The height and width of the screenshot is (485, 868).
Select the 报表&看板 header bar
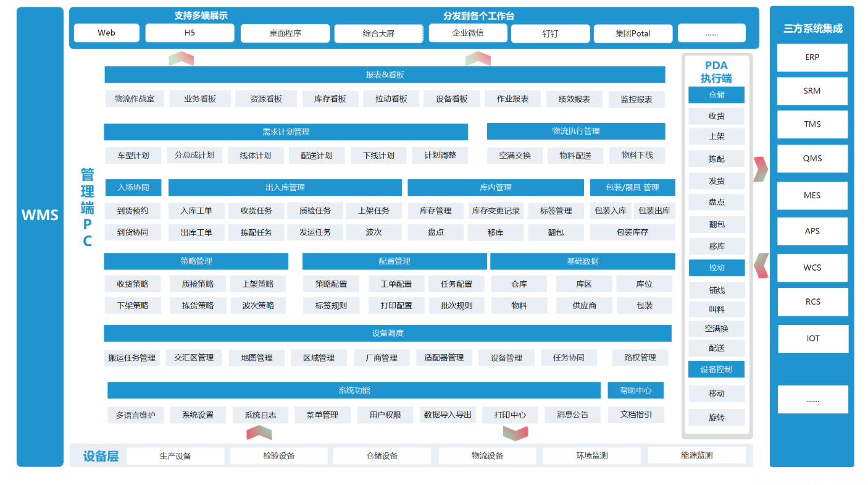pos(385,75)
